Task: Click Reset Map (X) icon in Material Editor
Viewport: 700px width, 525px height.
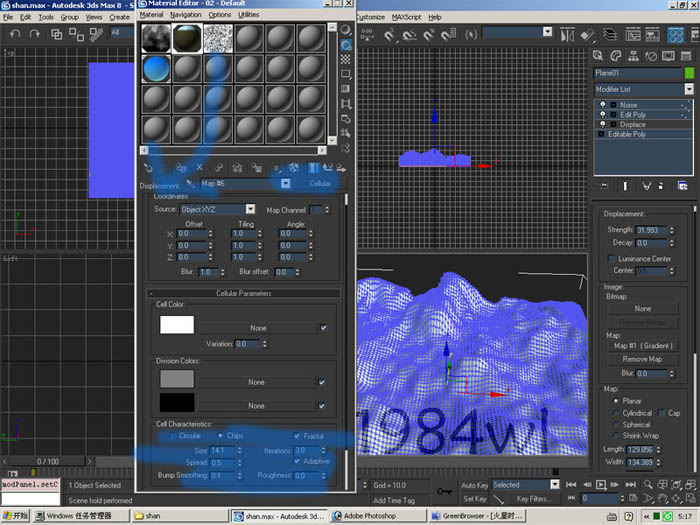Action: 200,167
